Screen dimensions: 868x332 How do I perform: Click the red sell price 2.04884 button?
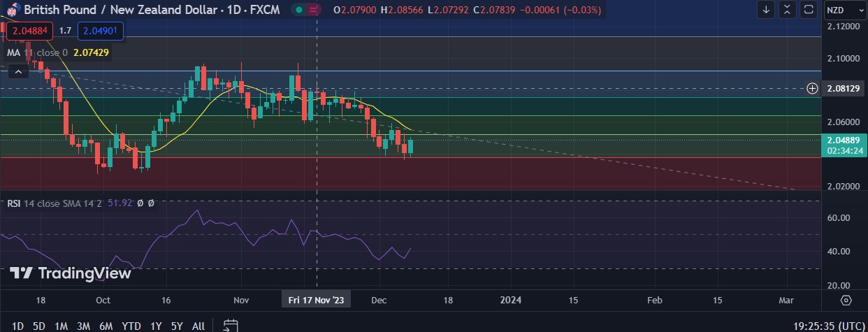pos(29,31)
